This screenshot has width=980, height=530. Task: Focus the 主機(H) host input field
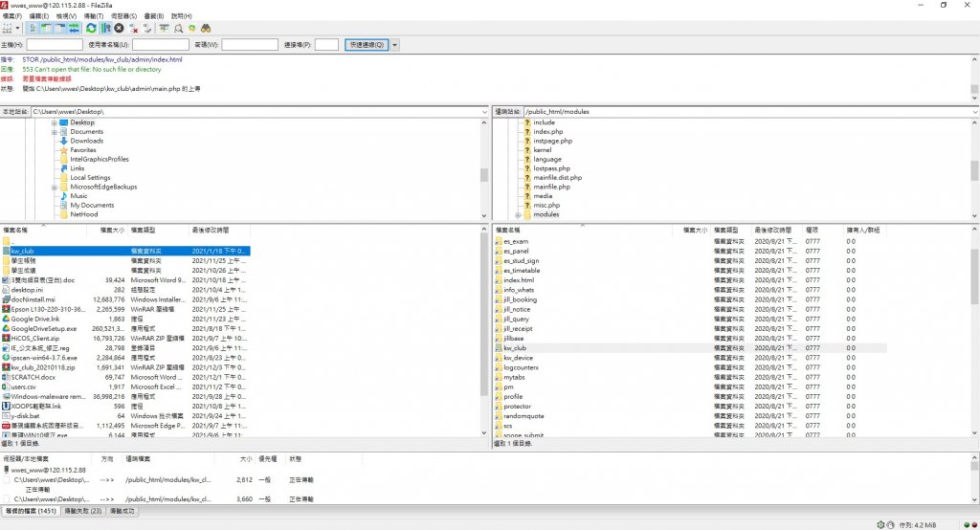[x=55, y=44]
